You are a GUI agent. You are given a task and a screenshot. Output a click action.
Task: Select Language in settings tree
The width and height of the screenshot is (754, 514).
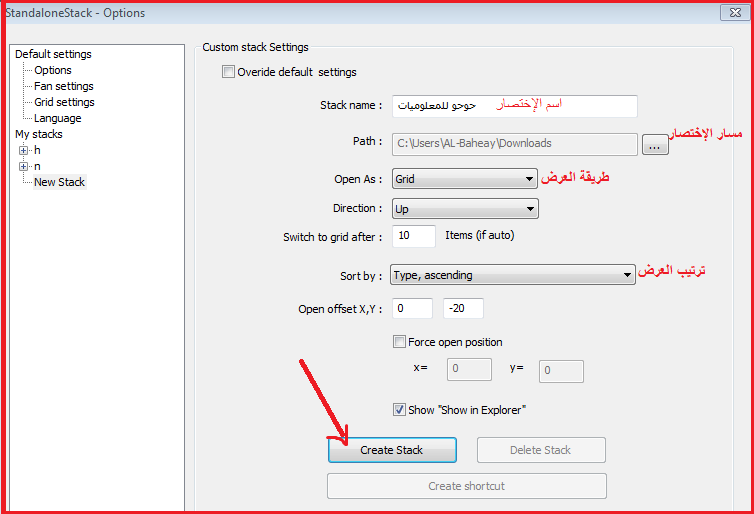[57, 118]
